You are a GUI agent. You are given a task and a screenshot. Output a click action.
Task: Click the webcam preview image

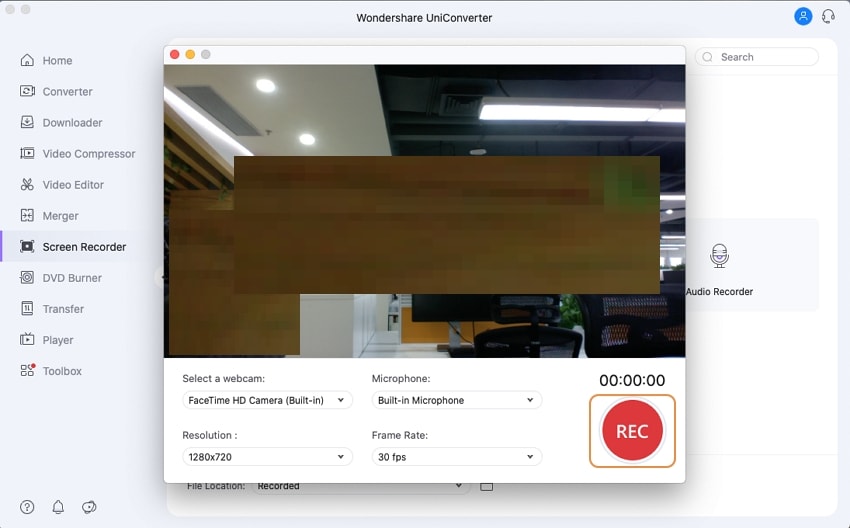pyautogui.click(x=424, y=211)
